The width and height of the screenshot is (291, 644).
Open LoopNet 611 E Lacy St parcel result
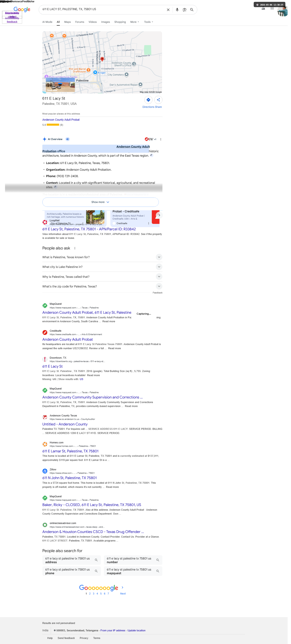click(89, 229)
